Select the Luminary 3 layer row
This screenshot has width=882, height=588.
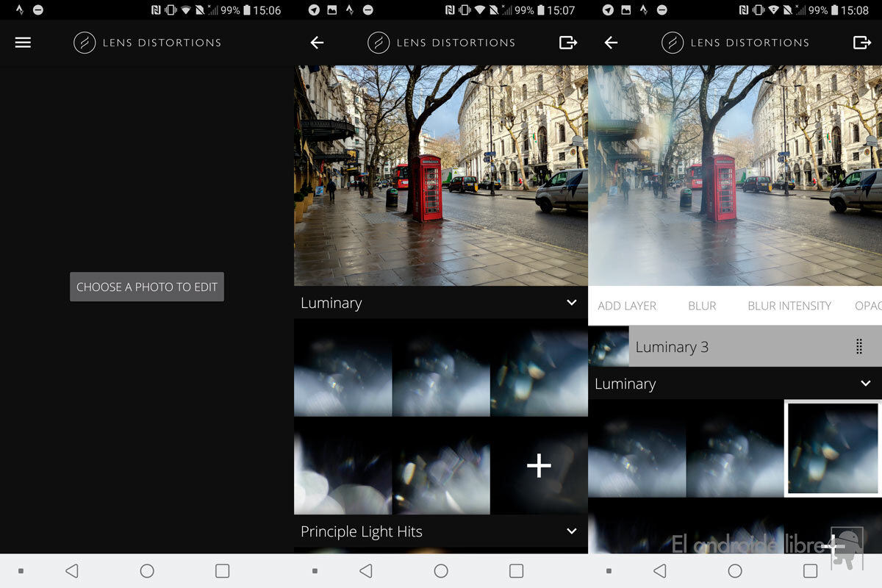click(x=735, y=347)
